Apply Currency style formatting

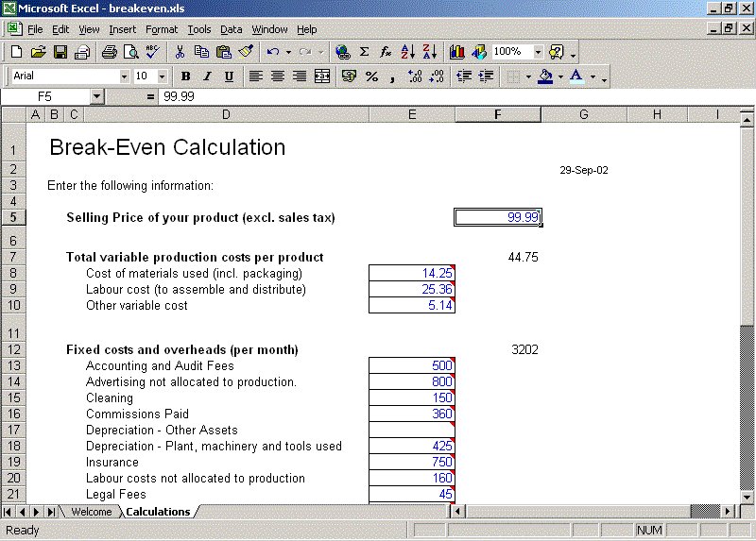pyautogui.click(x=349, y=76)
